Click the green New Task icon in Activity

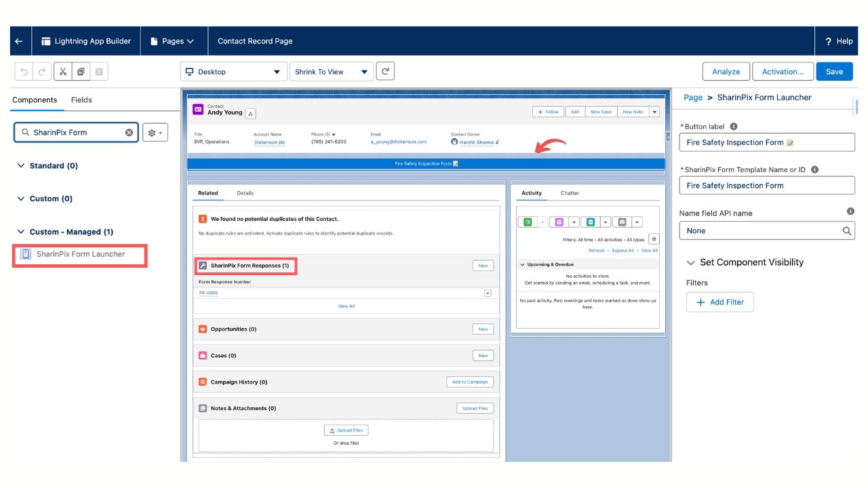[527, 222]
